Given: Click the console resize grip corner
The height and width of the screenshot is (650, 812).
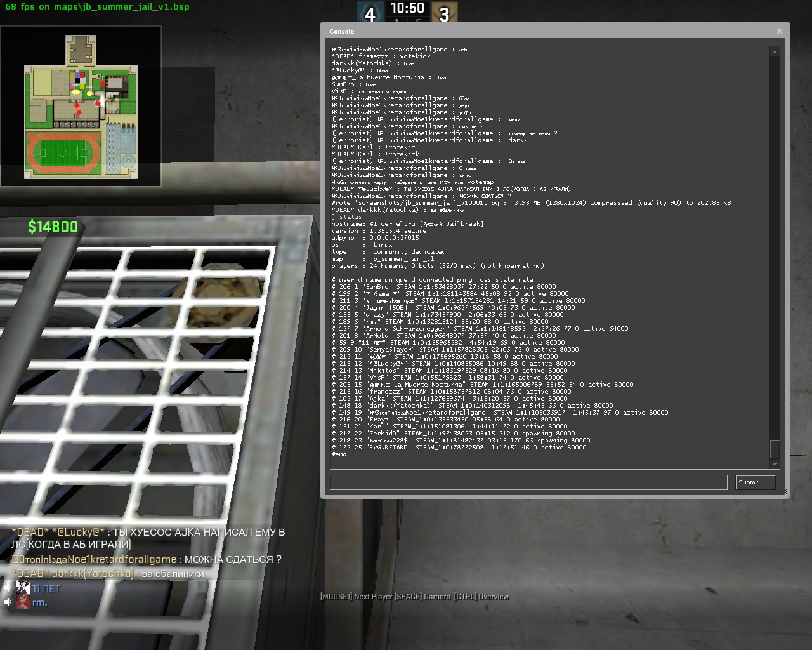Looking at the screenshot, I should 785,493.
